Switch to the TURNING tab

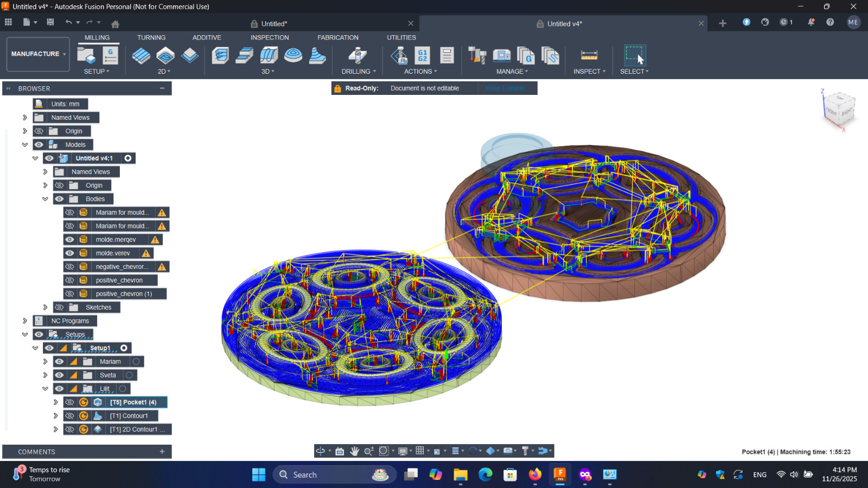click(151, 37)
